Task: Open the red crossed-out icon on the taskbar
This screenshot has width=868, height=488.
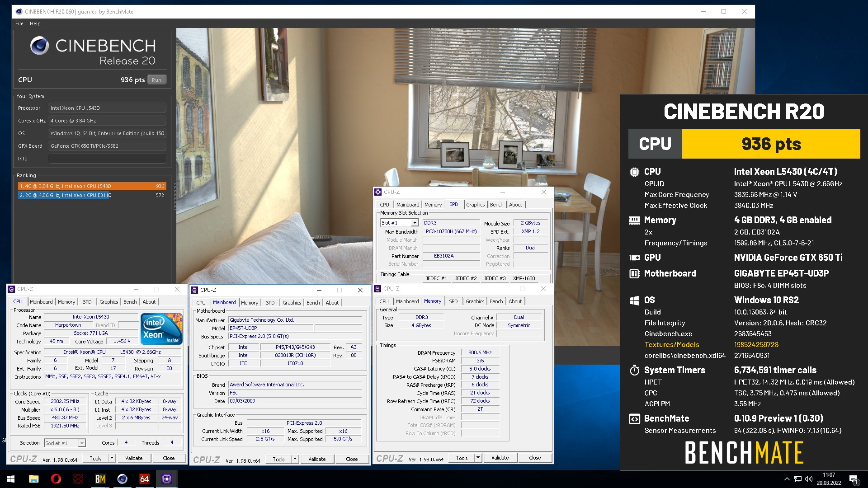Action: click(78, 479)
